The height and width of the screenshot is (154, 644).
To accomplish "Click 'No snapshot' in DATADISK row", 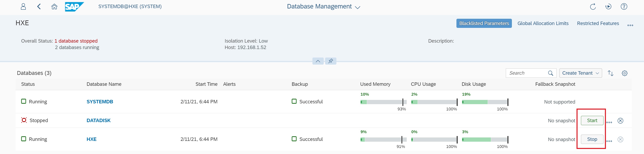I will pyautogui.click(x=561, y=121).
